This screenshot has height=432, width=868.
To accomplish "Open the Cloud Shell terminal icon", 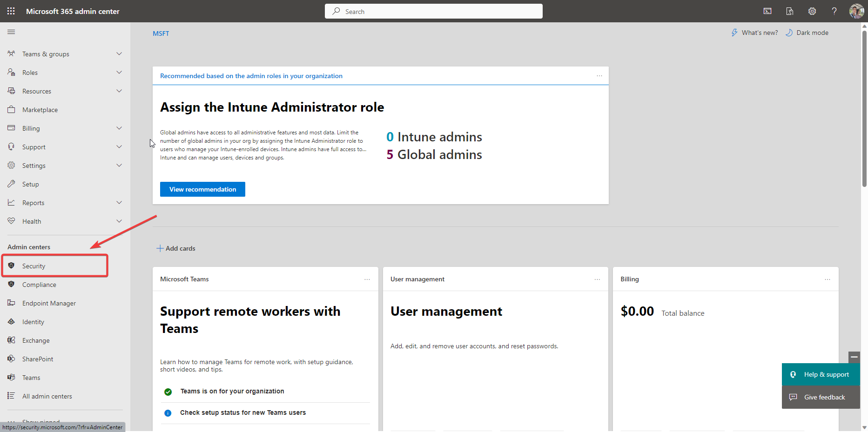I will click(767, 11).
